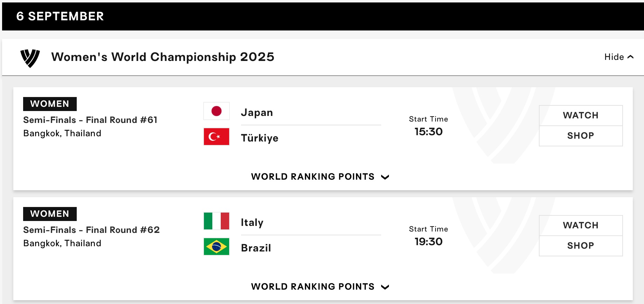644x304 pixels.
Task: Click the Italy flag icon
Action: click(x=217, y=221)
